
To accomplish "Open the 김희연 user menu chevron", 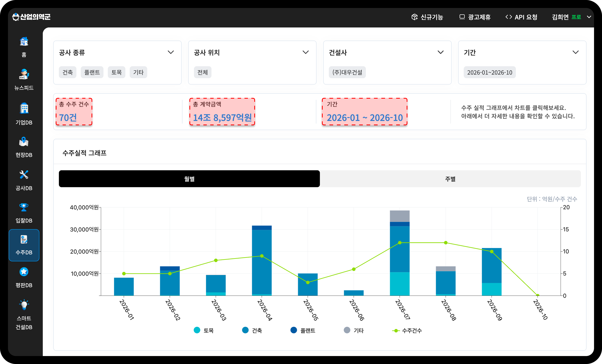I will (589, 17).
